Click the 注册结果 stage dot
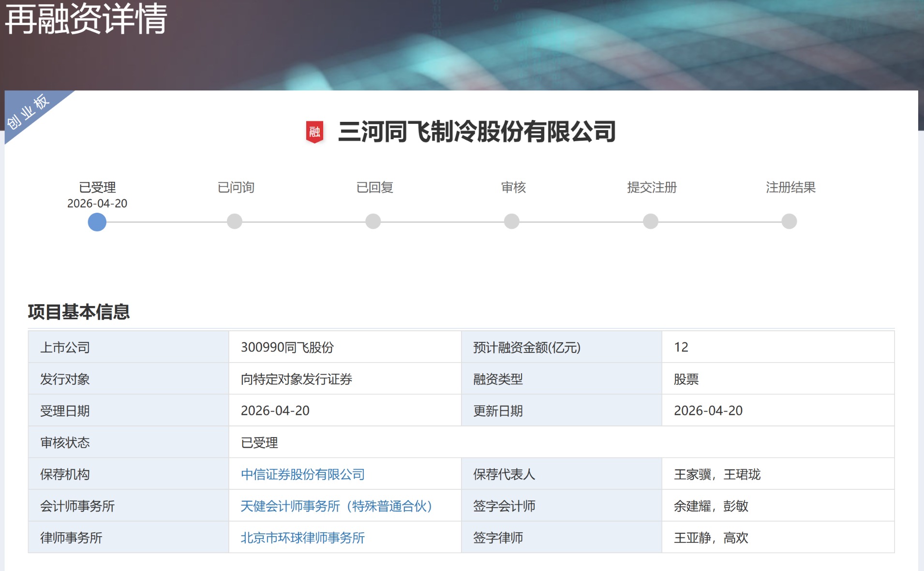This screenshot has width=924, height=571. 789,221
